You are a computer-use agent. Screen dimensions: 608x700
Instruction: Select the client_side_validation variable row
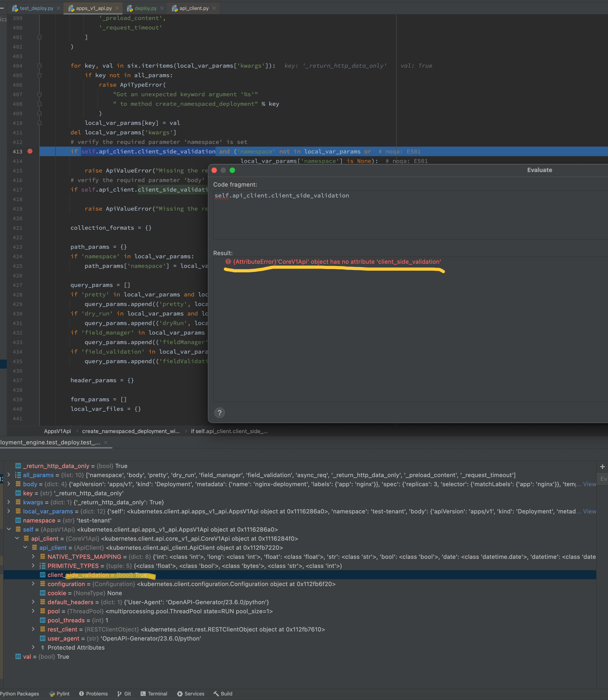click(x=300, y=575)
